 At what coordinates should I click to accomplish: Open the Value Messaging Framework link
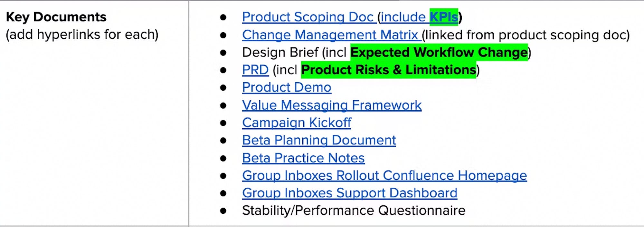click(x=332, y=105)
